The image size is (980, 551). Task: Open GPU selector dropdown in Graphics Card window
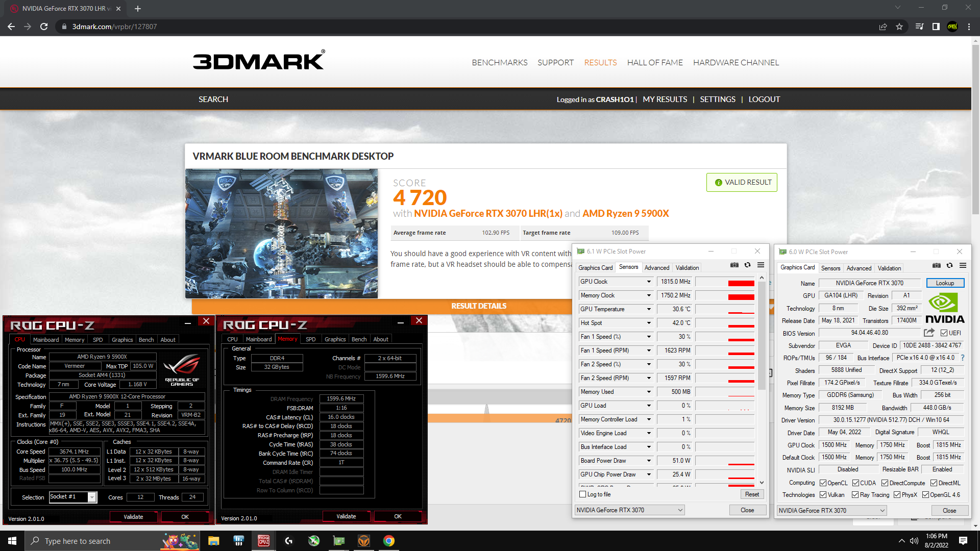pyautogui.click(x=832, y=511)
